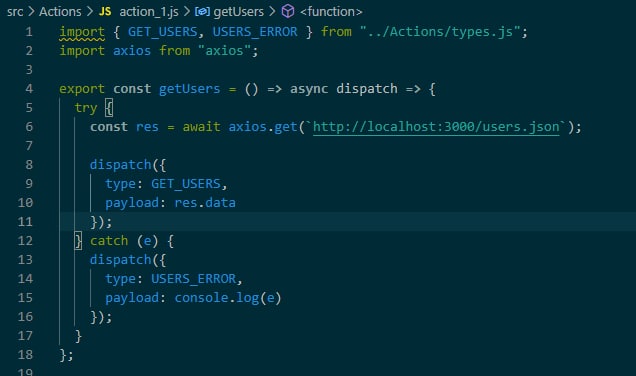
Task: Select the <function> breadcrumb item
Action: [x=331, y=12]
